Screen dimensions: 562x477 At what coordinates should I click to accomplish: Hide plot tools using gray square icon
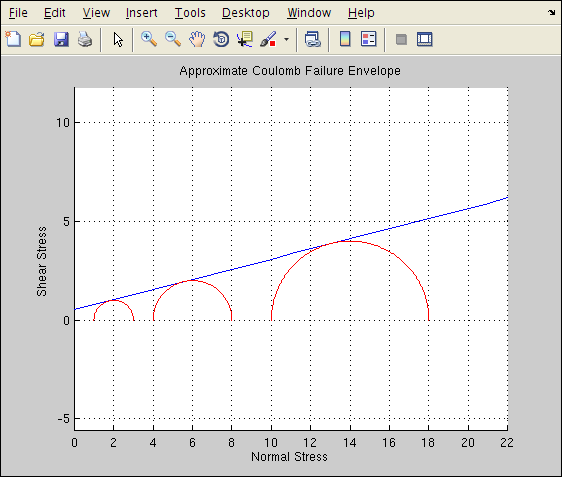point(401,39)
